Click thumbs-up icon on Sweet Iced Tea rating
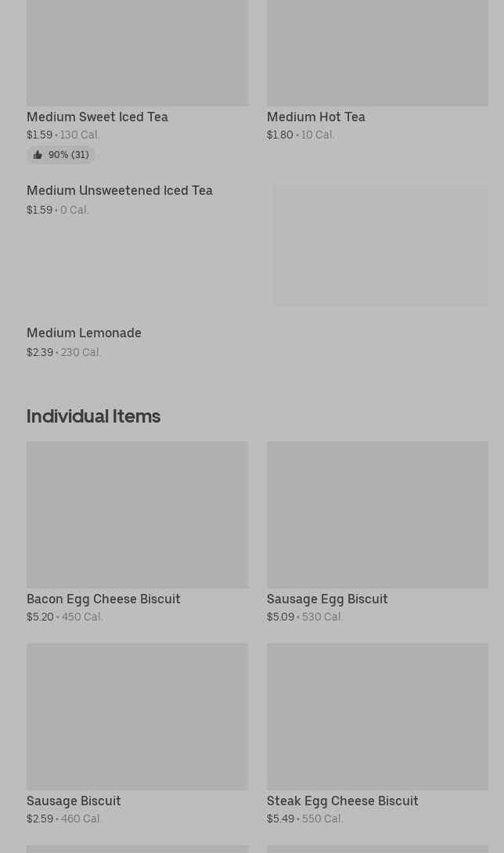Image resolution: width=504 pixels, height=853 pixels. (x=38, y=155)
